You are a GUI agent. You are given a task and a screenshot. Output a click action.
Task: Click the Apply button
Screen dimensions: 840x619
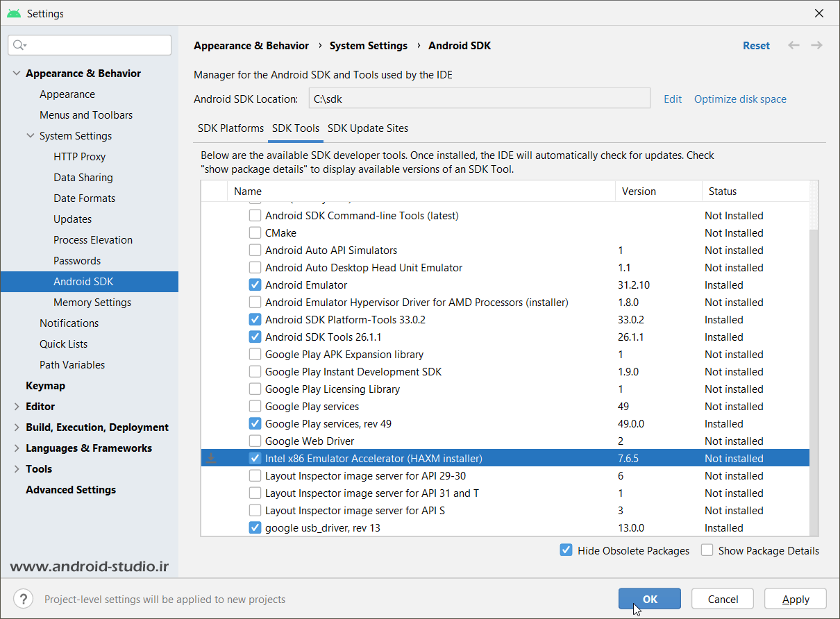pyautogui.click(x=796, y=599)
